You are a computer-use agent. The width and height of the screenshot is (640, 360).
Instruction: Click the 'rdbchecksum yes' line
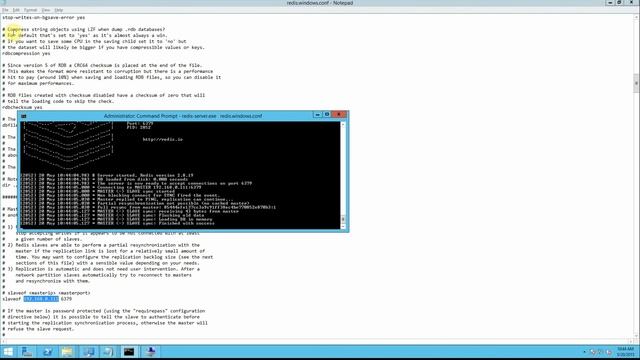pos(22,107)
